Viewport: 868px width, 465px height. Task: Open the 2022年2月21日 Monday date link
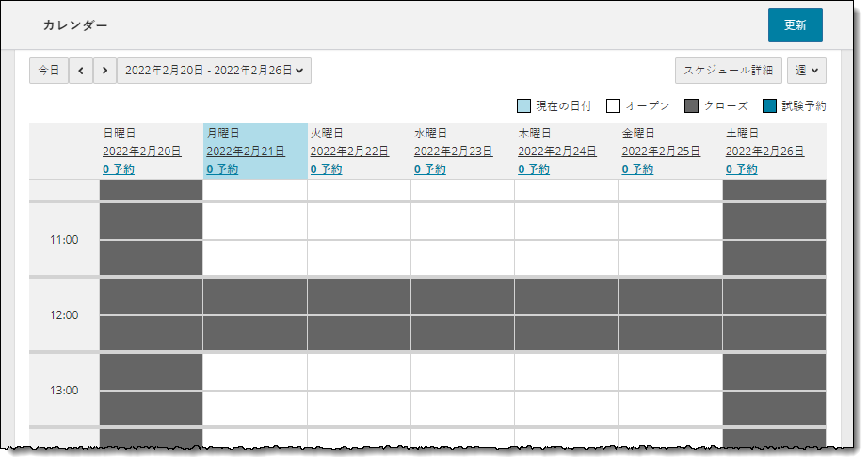(x=245, y=151)
